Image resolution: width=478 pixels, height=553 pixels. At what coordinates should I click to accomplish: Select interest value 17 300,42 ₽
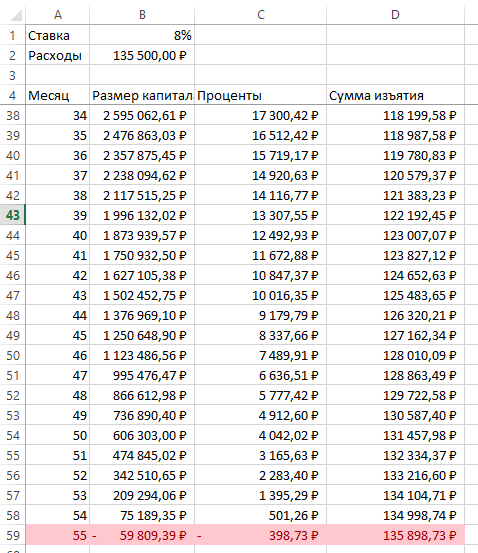point(260,115)
